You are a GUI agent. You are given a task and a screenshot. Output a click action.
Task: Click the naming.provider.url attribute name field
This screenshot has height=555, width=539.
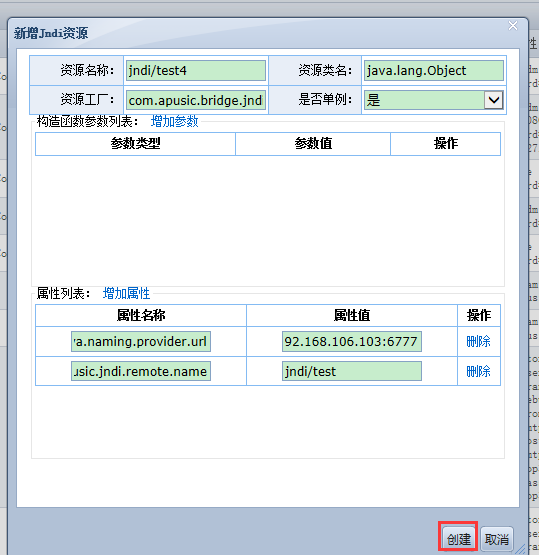pos(141,342)
